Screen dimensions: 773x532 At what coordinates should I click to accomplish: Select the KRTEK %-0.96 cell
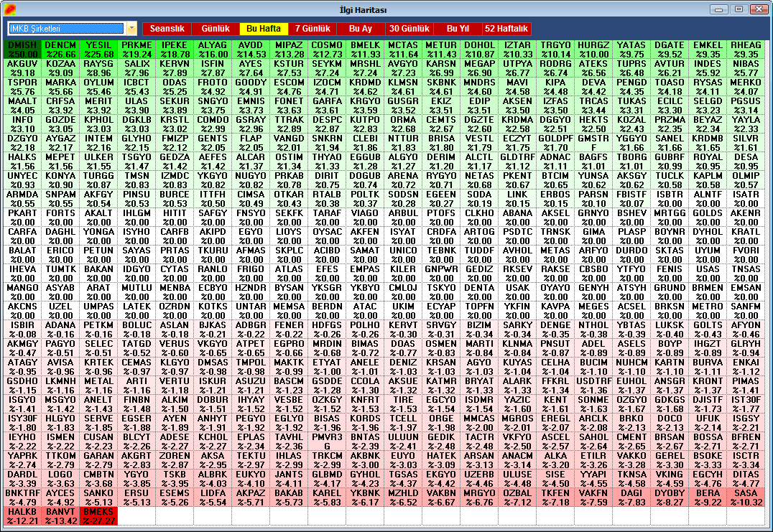(x=98, y=367)
